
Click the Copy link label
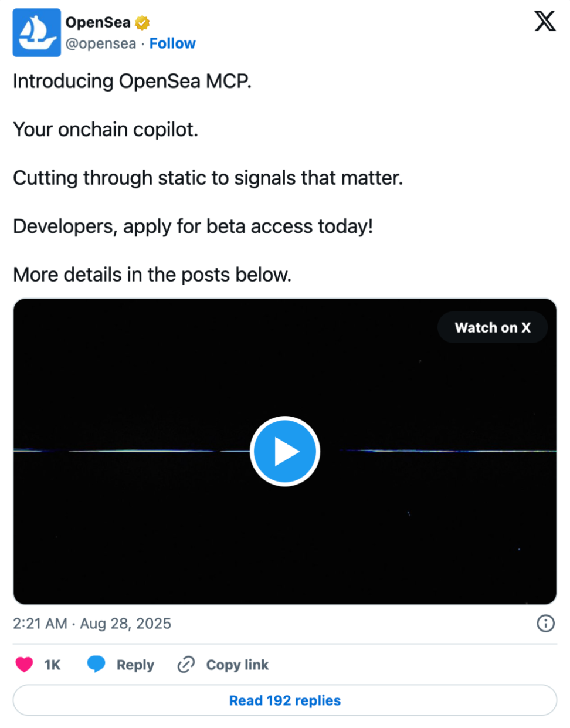[237, 665]
